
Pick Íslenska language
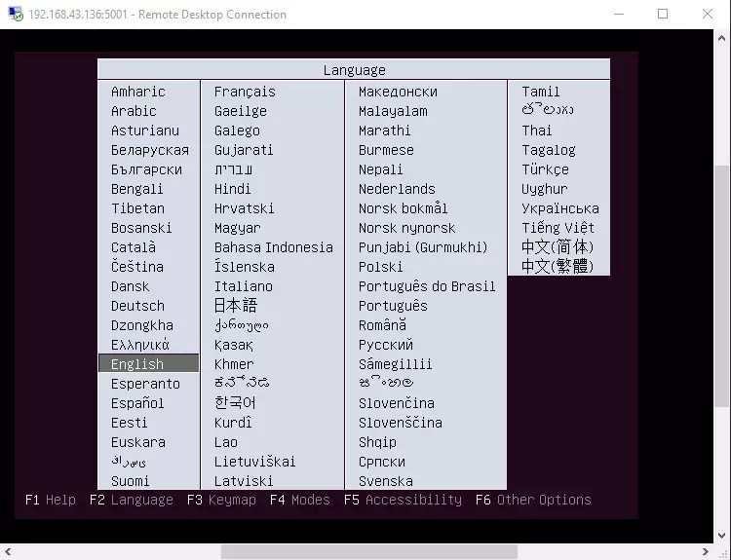pyautogui.click(x=245, y=267)
